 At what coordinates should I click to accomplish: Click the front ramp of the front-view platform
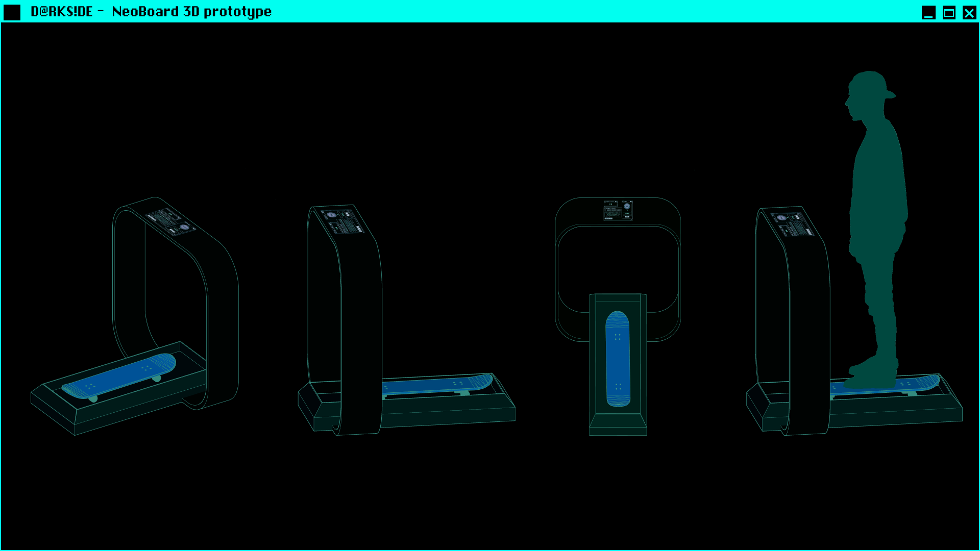pyautogui.click(x=618, y=421)
